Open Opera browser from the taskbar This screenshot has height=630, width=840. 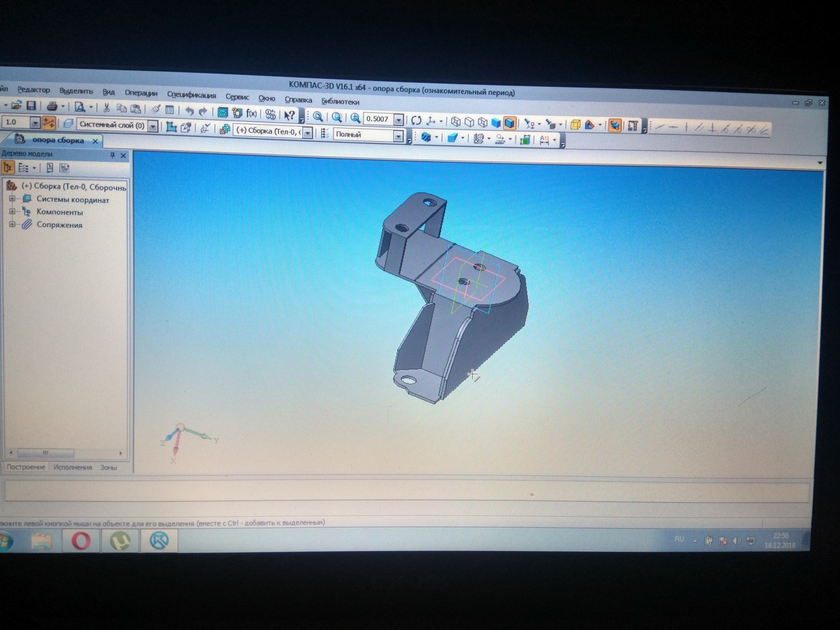click(x=81, y=541)
